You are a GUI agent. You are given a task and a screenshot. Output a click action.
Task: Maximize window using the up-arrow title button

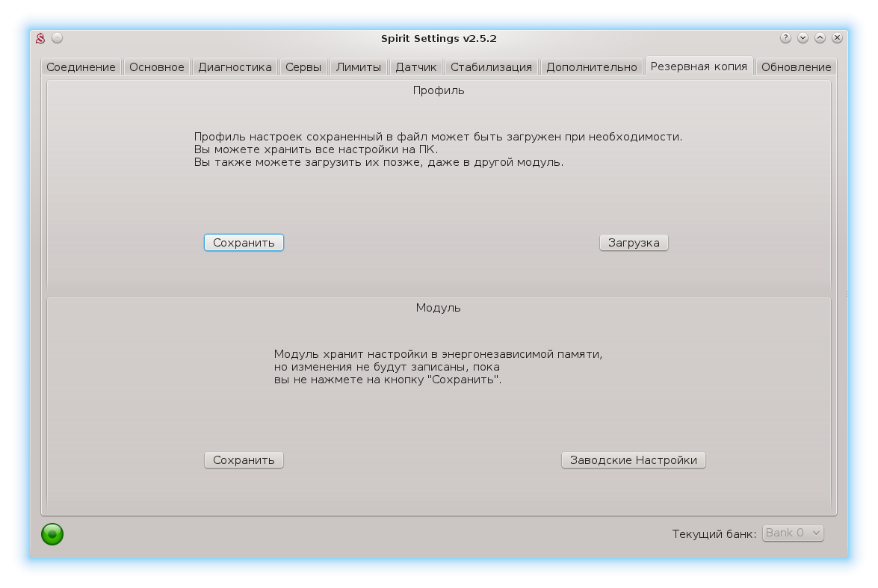click(820, 37)
